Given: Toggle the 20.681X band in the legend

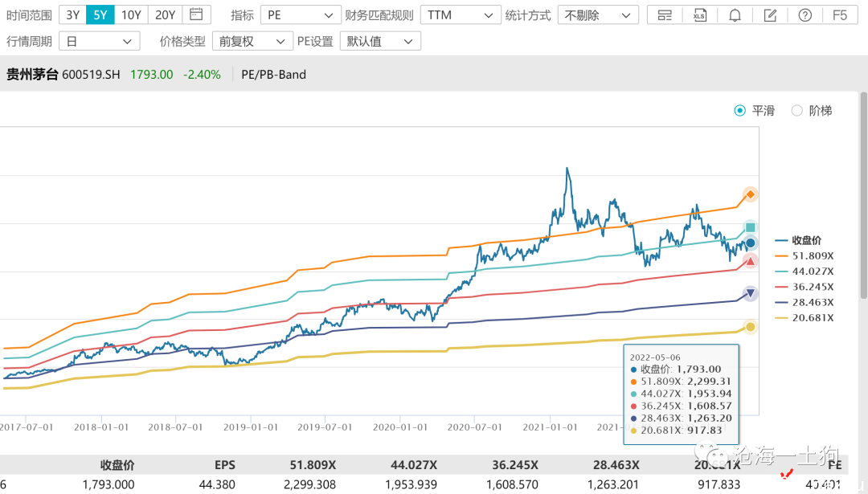Looking at the screenshot, I should click(805, 317).
